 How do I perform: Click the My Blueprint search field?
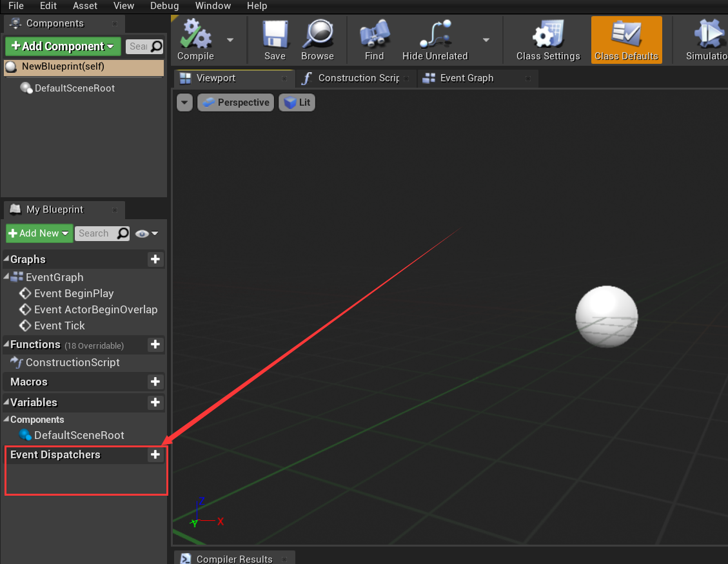point(102,233)
